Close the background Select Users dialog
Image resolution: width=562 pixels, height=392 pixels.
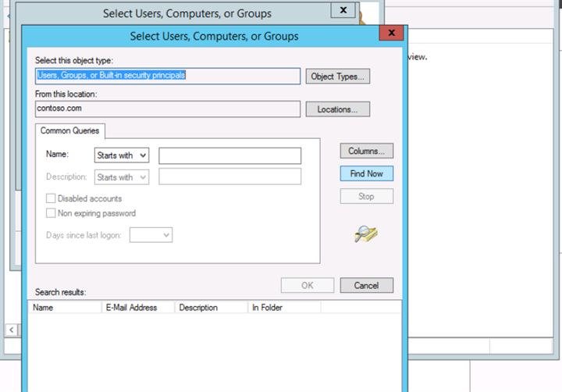[343, 10]
